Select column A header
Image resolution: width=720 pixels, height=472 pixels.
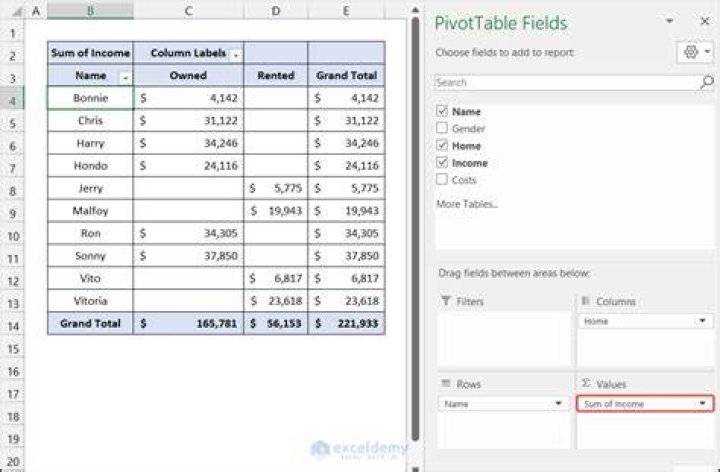tap(36, 11)
